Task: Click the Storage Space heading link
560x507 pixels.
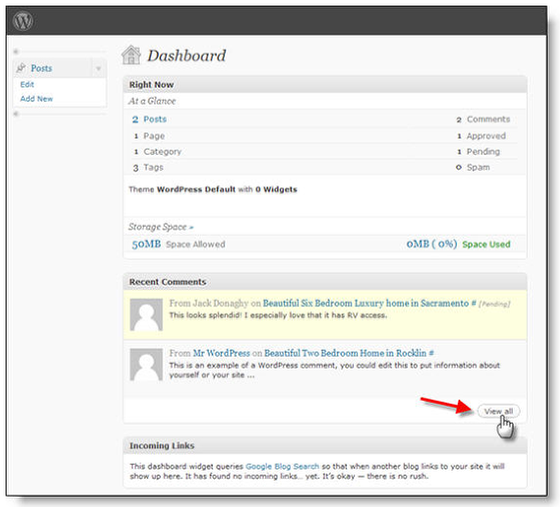Action: point(161,227)
